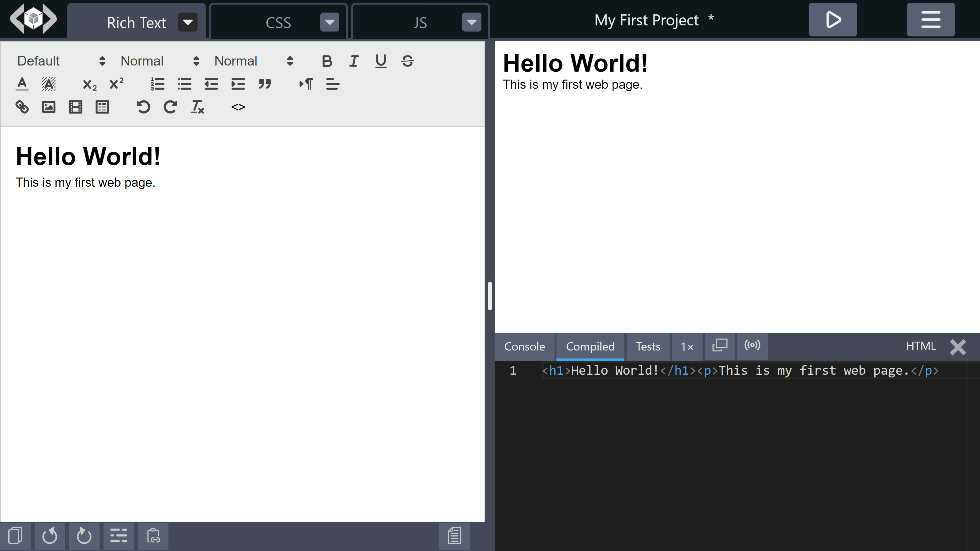The image size is (980, 551).
Task: Open the Default font dropdown
Action: pos(61,61)
